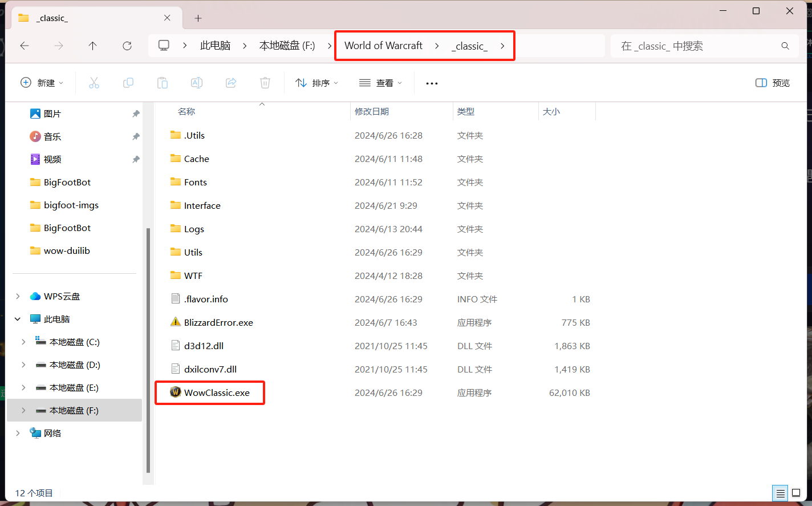This screenshot has width=812, height=506.
Task: Click the 音乐 music icon in sidebar
Action: pos(35,136)
